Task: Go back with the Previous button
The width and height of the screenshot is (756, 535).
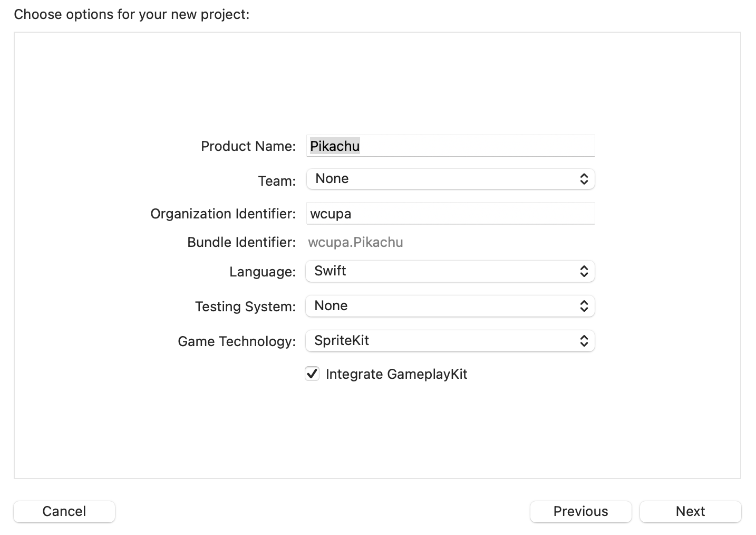Action: point(580,511)
